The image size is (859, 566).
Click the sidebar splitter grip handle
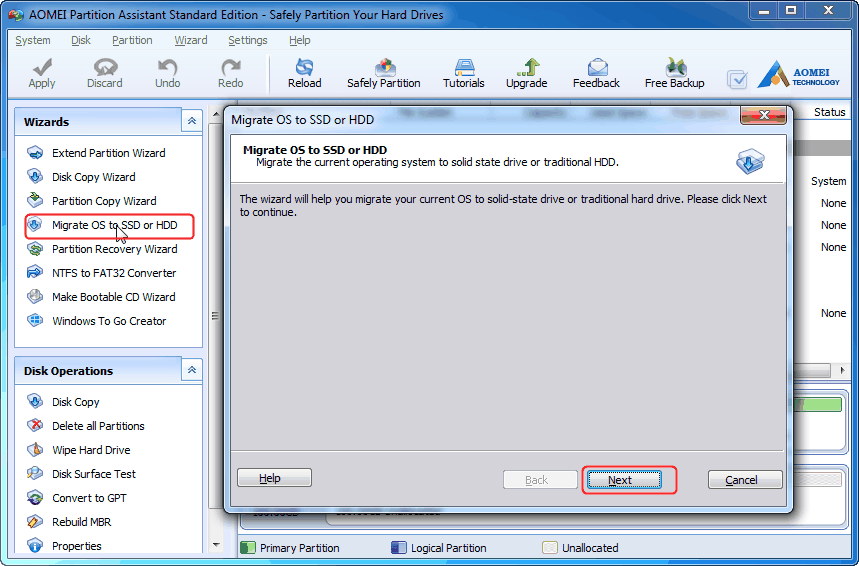tap(215, 316)
